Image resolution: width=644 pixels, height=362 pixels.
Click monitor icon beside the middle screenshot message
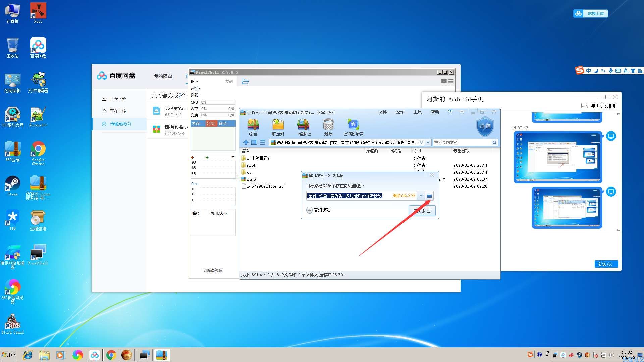[x=611, y=136]
